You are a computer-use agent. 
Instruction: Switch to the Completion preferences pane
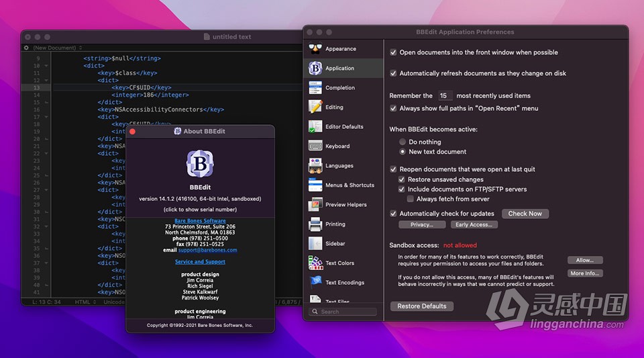coord(343,87)
